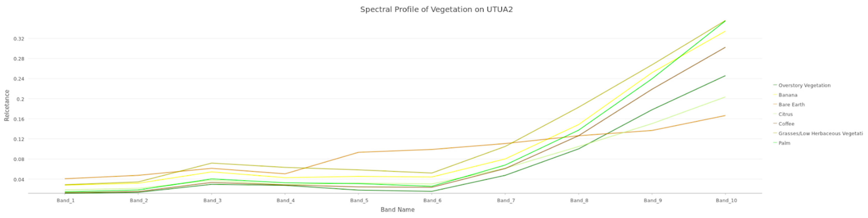Image resolution: width=868 pixels, height=218 pixels.
Task: Click the 0.32 y-axis value
Action: click(19, 39)
